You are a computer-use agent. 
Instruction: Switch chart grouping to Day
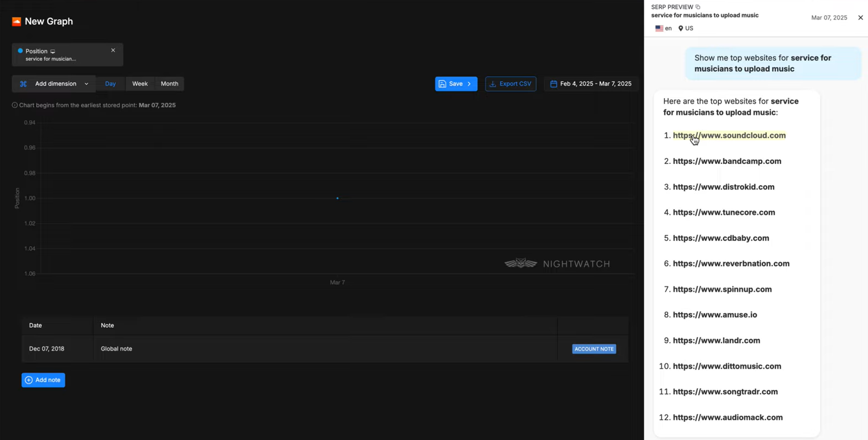110,84
